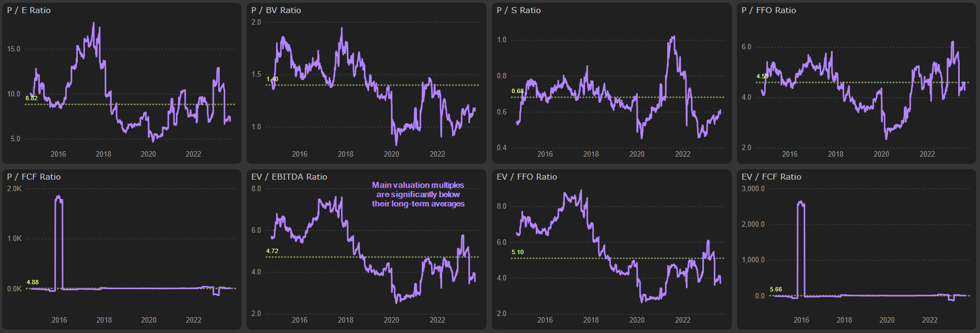
Task: Select the 1.40 average label on P/BV chart
Action: point(272,79)
